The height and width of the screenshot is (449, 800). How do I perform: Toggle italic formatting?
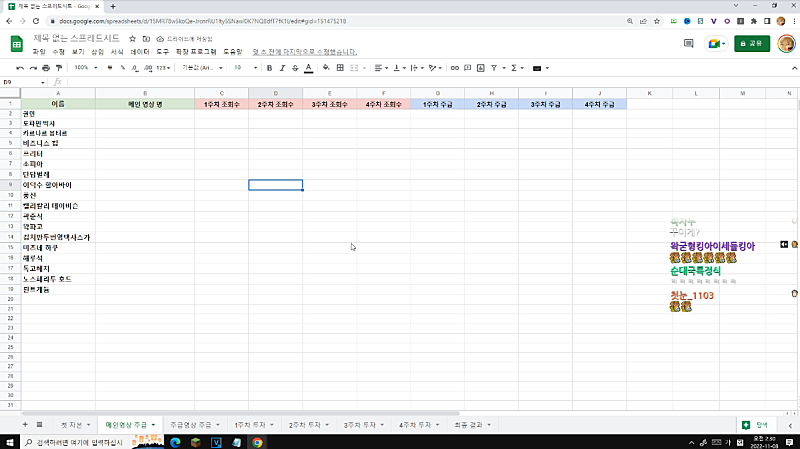click(282, 68)
